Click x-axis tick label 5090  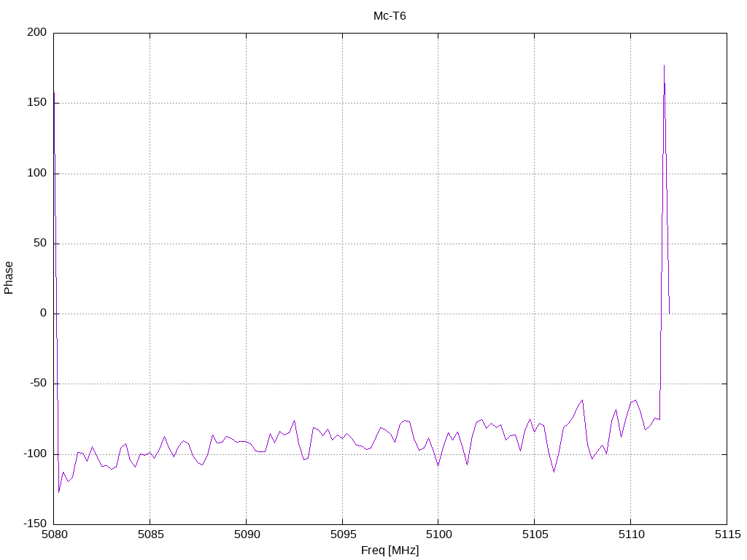pyautogui.click(x=247, y=534)
